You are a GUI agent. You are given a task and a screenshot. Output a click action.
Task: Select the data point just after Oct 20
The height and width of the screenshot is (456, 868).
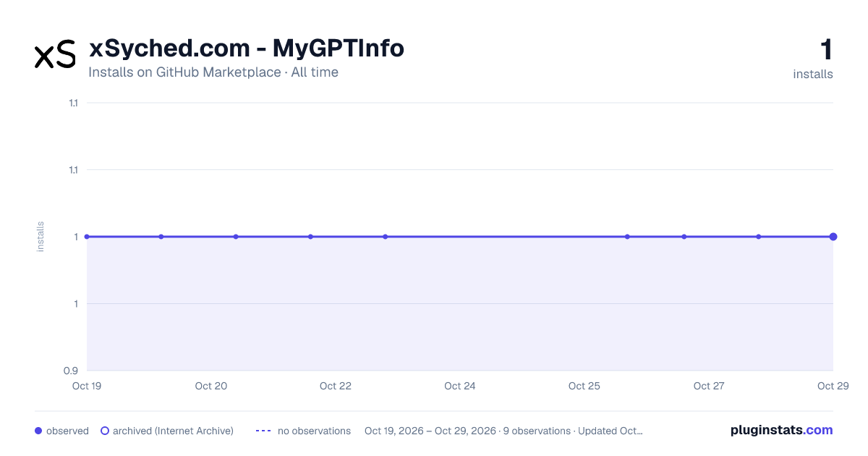pyautogui.click(x=236, y=237)
